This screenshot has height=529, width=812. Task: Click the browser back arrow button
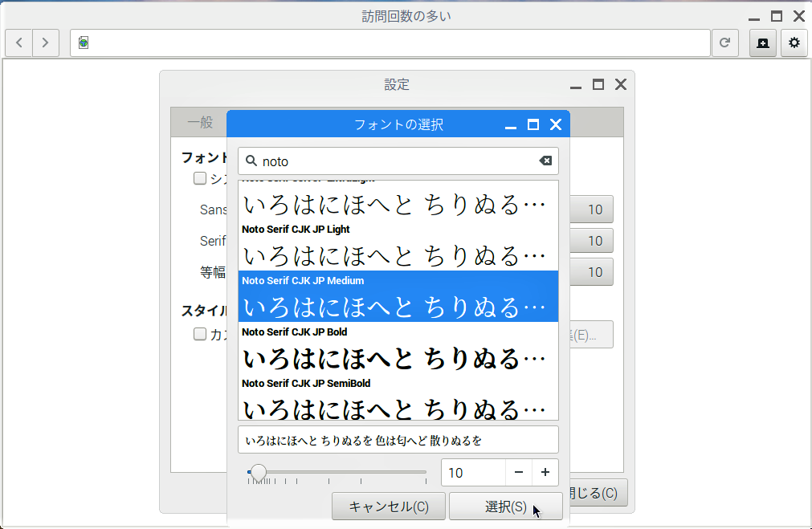[19, 43]
